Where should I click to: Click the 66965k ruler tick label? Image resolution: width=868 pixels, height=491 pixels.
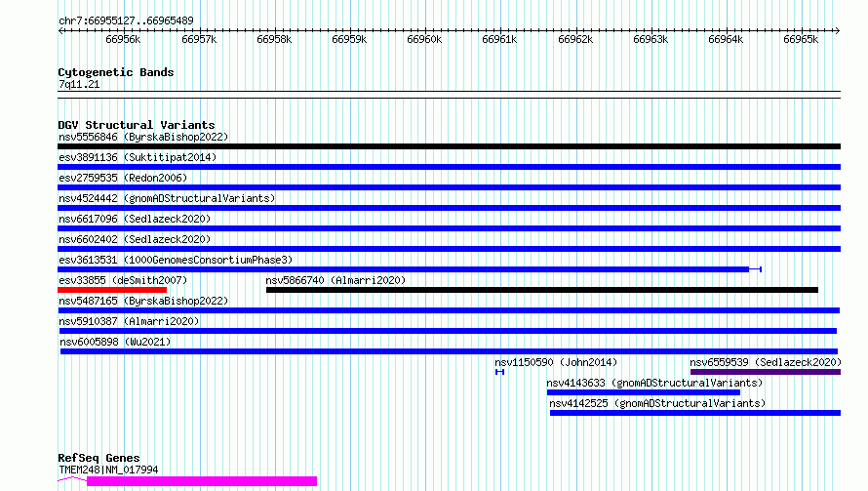801,39
